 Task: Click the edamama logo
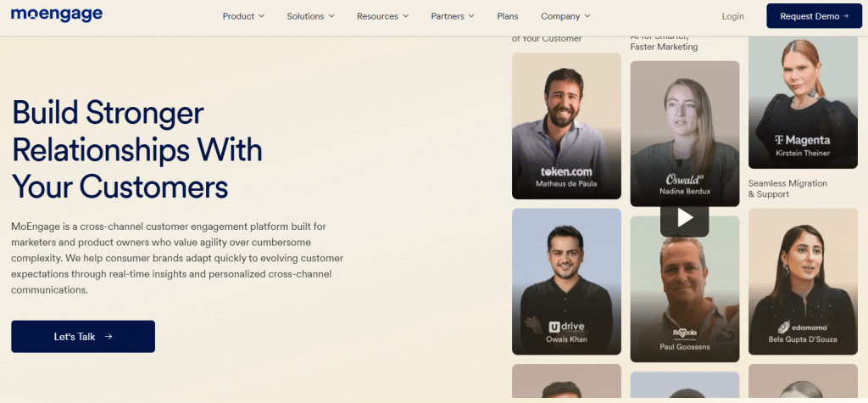803,327
